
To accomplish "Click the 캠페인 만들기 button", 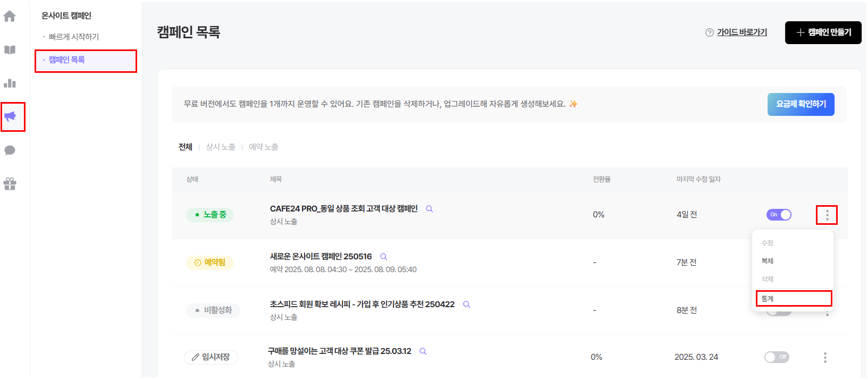I will pos(823,32).
